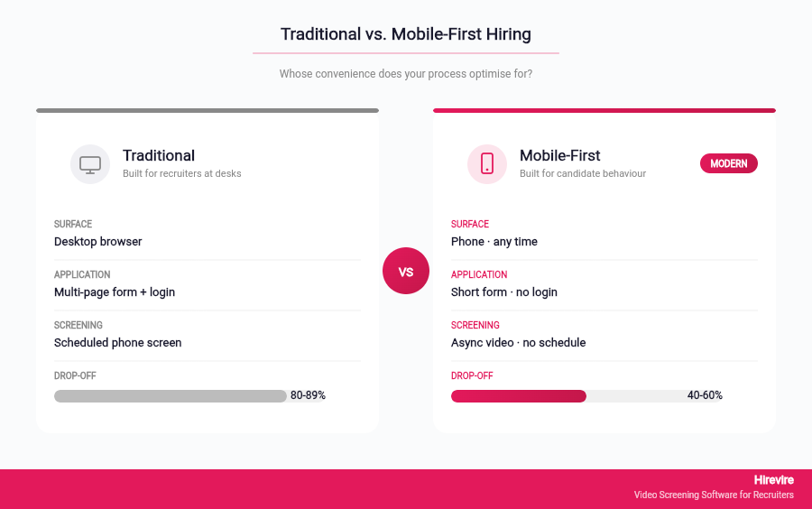This screenshot has width=812, height=509.
Task: Click the main title Traditional vs. Mobile-First Hiring
Action: 406,34
